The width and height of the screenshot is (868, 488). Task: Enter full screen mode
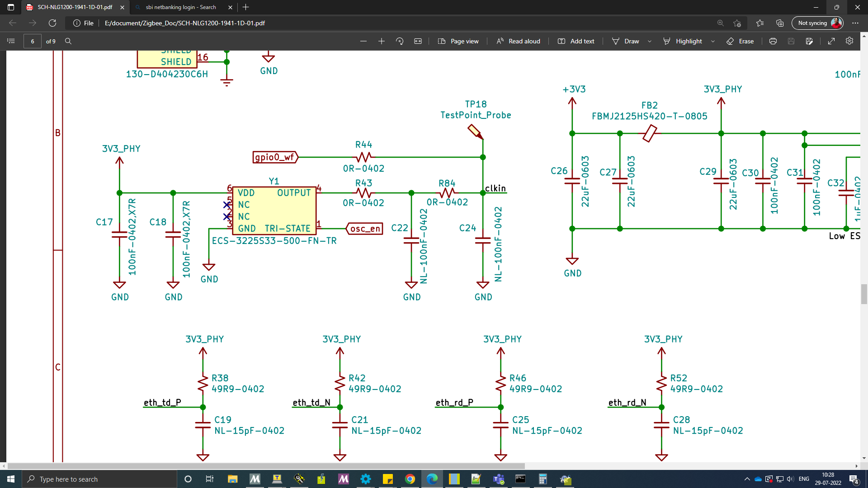(831, 41)
